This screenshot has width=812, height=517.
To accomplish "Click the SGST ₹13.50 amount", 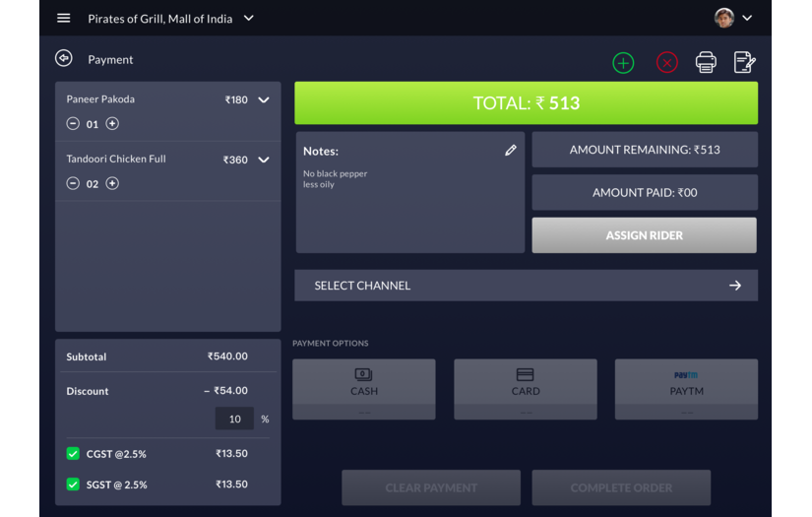I will coord(231,484).
